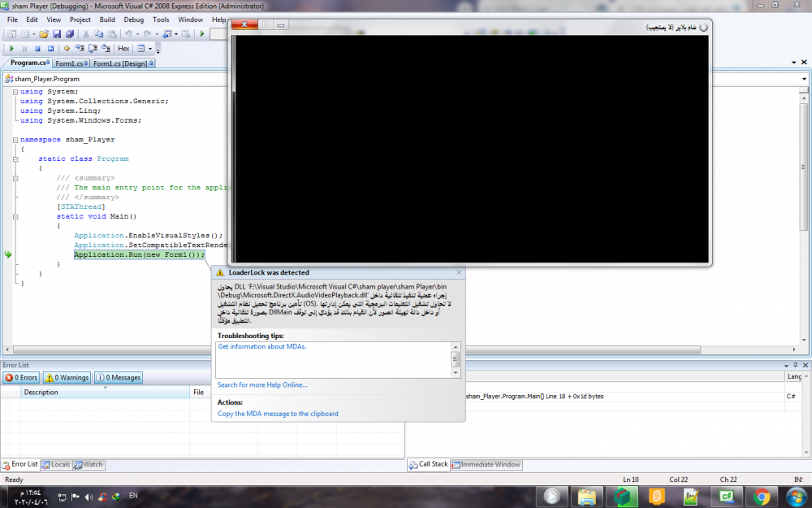Open debug toolbar options overflow arrow
The width and height of the screenshot is (812, 508).
click(158, 50)
